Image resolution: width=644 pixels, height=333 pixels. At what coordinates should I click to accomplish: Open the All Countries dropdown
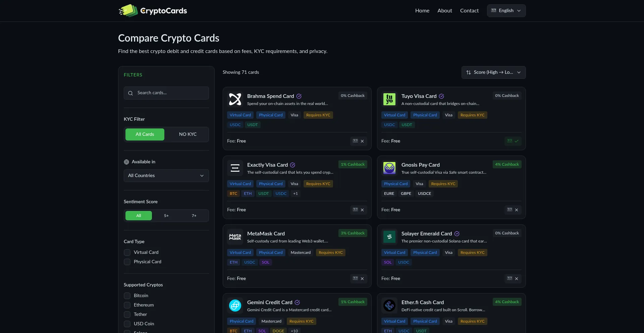166,176
